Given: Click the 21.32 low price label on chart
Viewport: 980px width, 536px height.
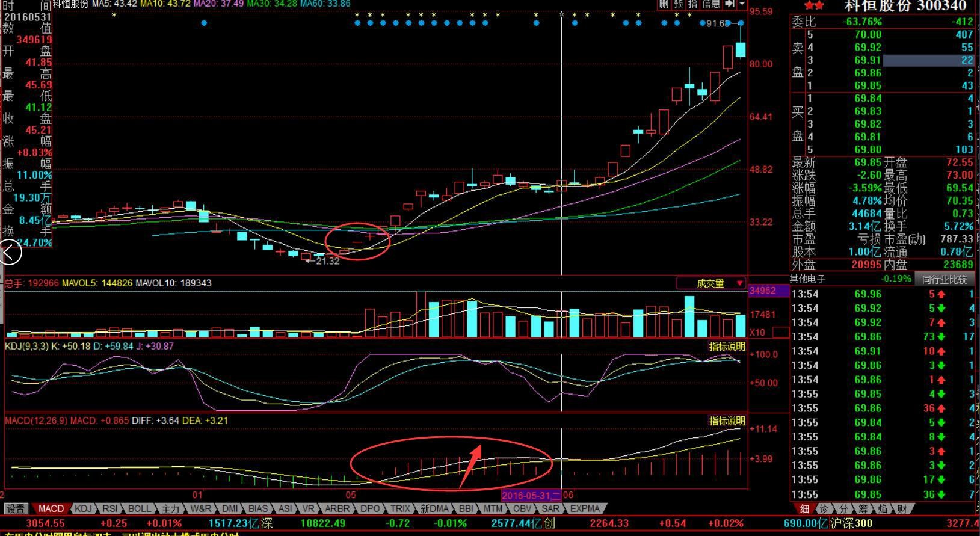Looking at the screenshot, I should pos(327,261).
